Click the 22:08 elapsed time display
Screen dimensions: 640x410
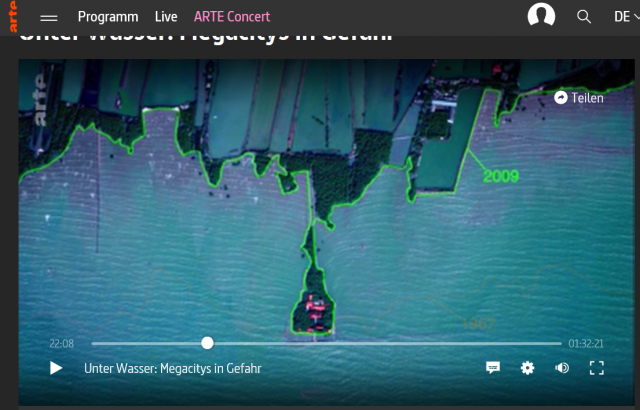click(x=62, y=343)
